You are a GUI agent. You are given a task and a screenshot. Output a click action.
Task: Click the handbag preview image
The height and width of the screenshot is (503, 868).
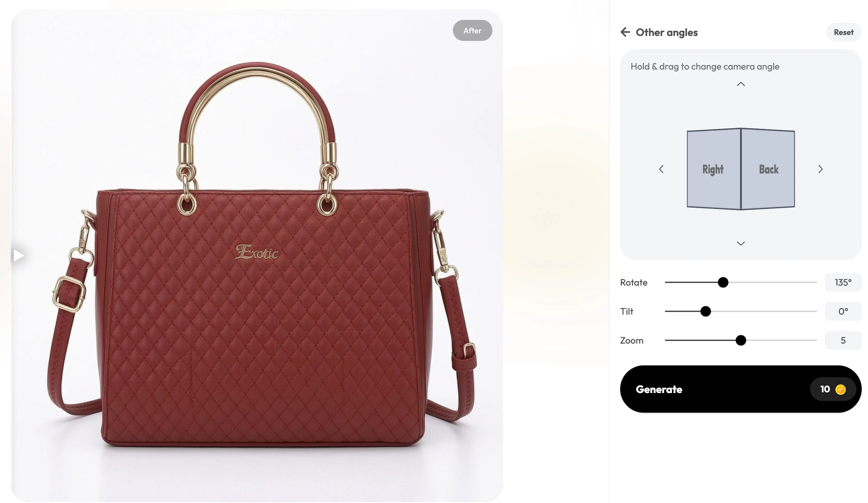tap(257, 256)
